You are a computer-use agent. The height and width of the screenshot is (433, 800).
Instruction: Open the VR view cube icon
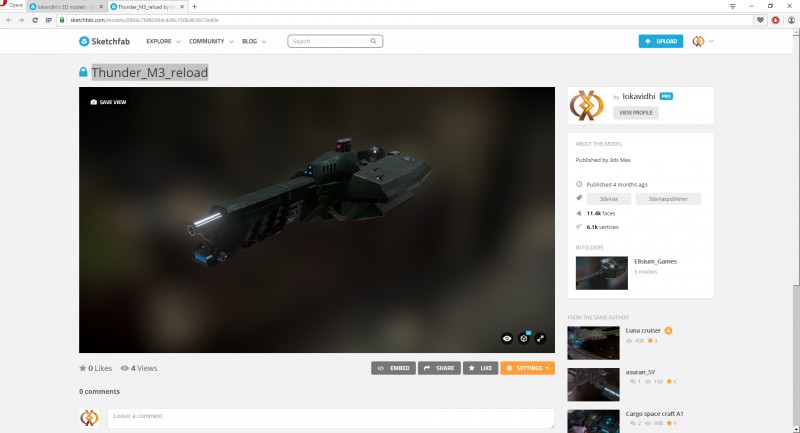tap(524, 338)
